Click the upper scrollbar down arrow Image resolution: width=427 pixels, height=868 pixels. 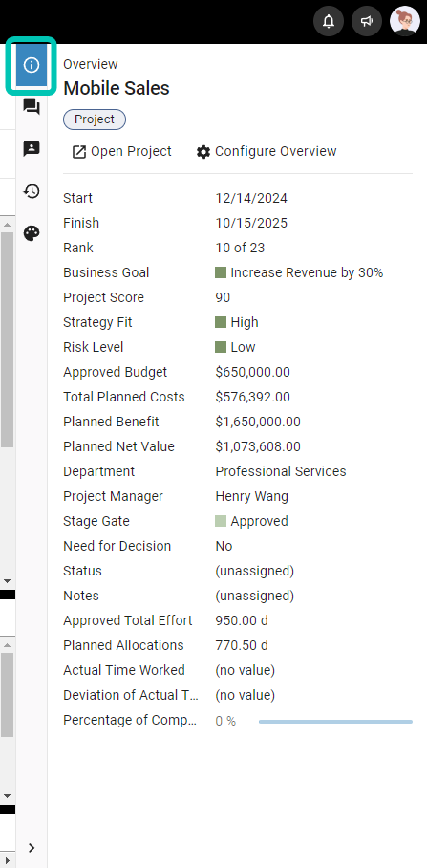coord(8,581)
